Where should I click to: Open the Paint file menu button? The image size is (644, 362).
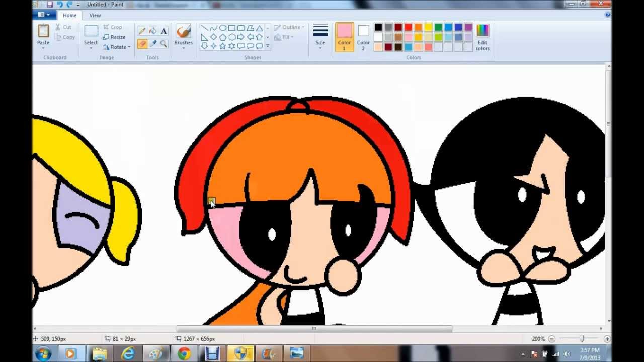tap(44, 15)
